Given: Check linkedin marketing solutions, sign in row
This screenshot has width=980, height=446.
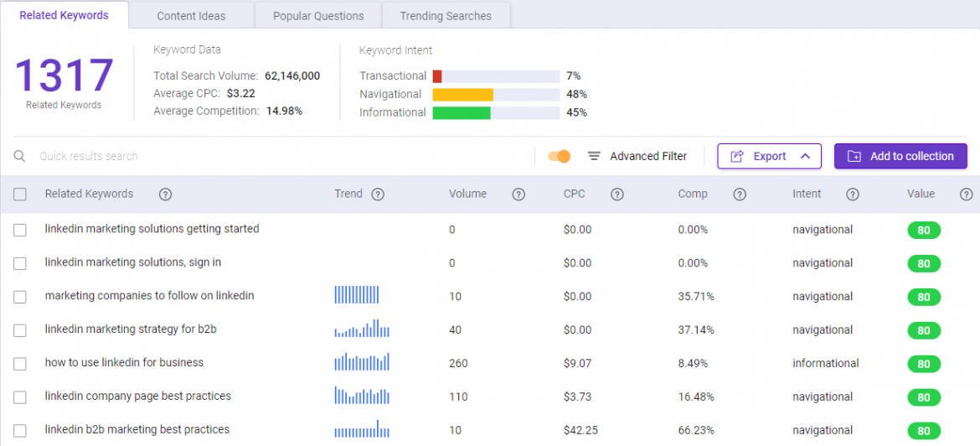Looking at the screenshot, I should point(20,263).
